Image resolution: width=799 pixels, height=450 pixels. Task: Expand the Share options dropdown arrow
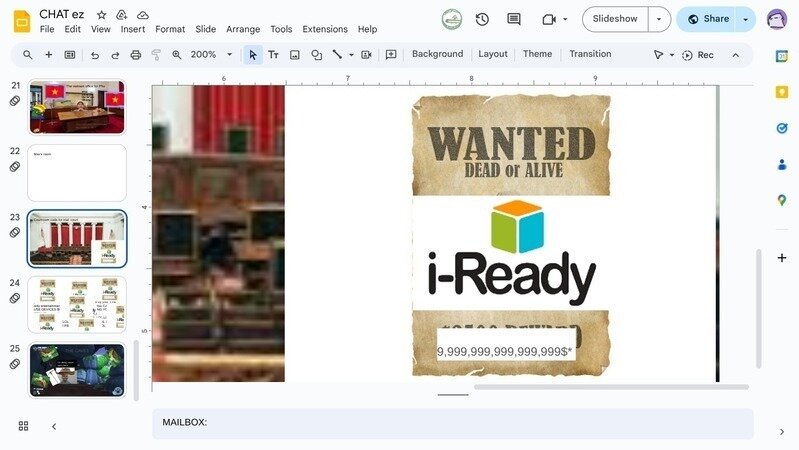click(745, 19)
